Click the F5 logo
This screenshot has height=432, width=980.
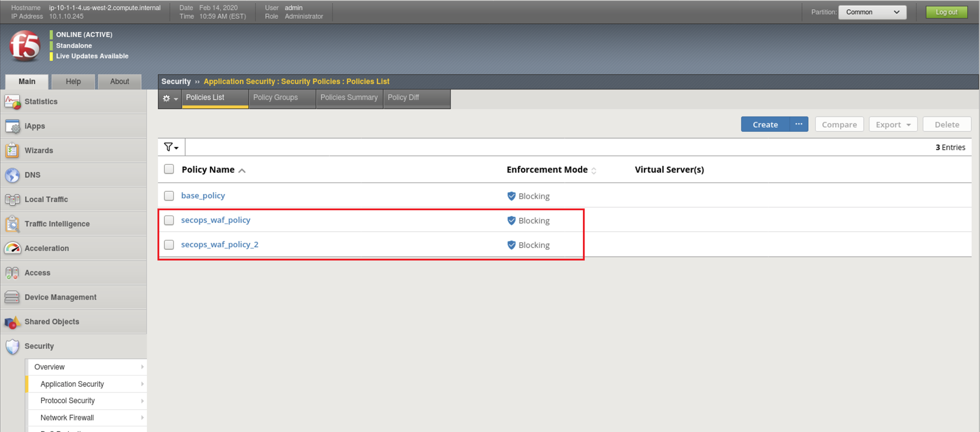25,46
